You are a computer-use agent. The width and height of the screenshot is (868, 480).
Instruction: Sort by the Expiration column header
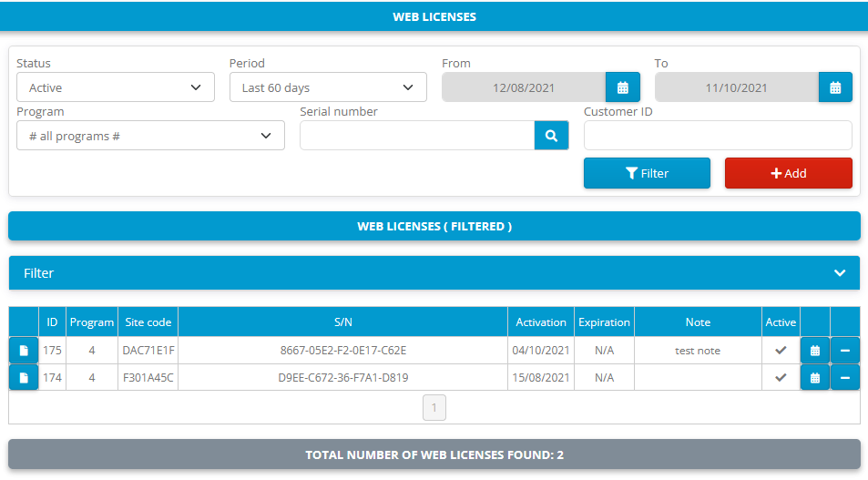point(604,322)
